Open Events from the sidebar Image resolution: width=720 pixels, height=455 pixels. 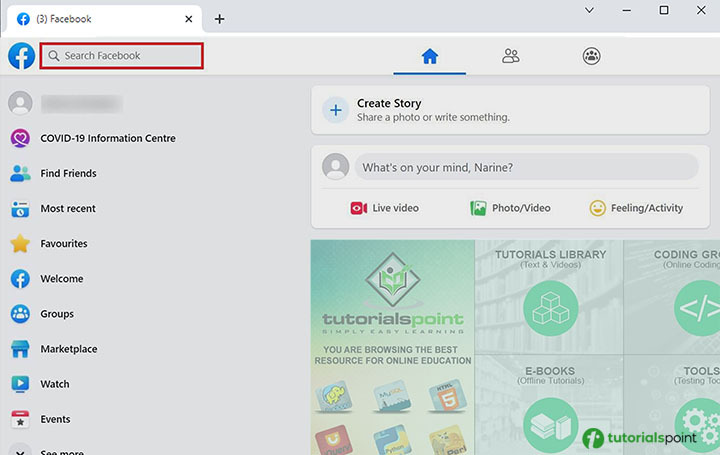pyautogui.click(x=56, y=419)
